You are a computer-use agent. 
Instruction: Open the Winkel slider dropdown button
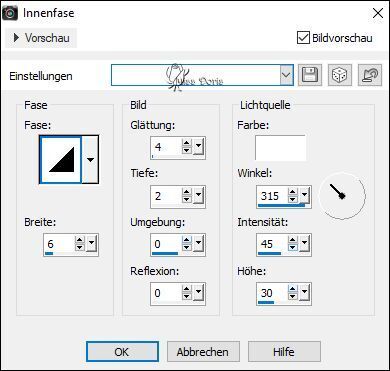[x=305, y=195]
